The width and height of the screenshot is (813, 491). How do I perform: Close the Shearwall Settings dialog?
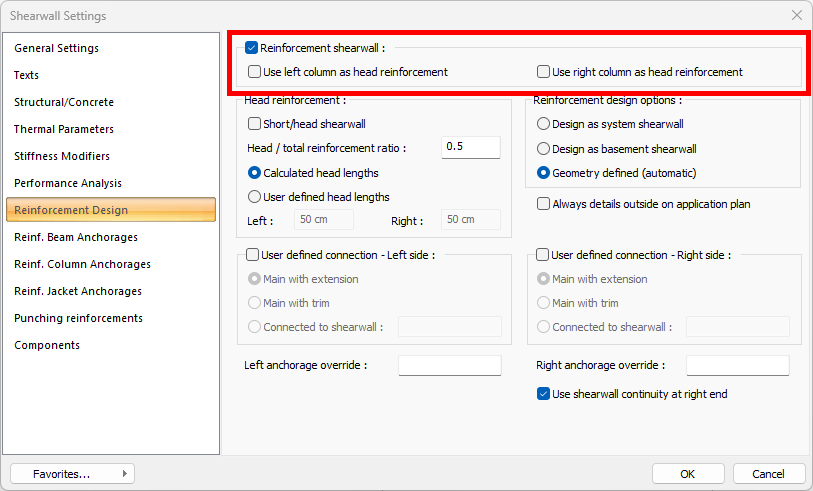tap(796, 16)
